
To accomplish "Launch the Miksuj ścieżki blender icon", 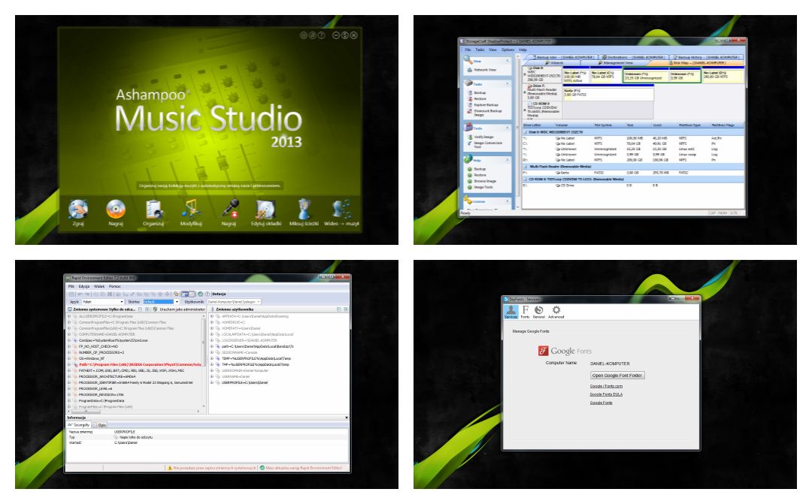I will [304, 213].
